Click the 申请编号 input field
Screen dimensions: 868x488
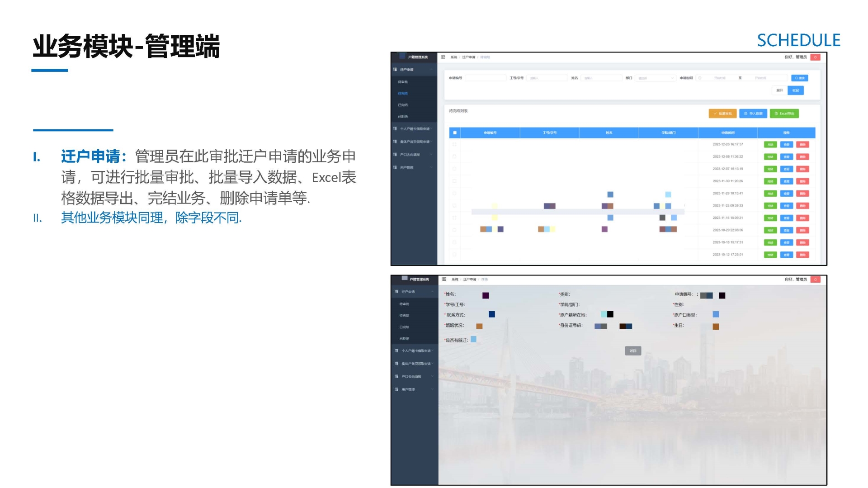coord(485,78)
